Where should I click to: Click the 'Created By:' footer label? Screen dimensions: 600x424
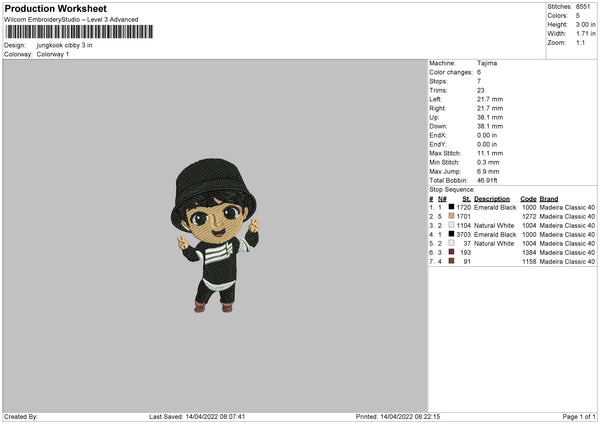(21, 417)
